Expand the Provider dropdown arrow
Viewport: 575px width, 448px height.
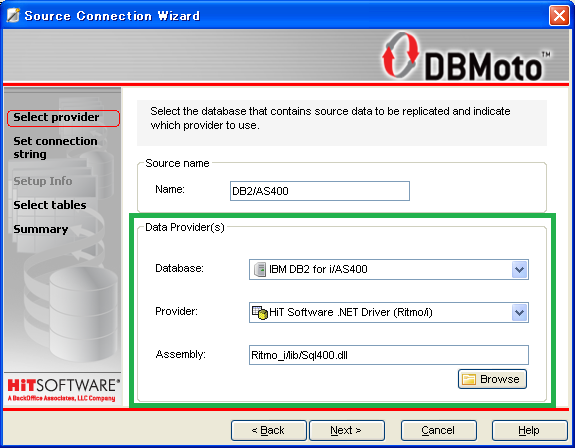[519, 312]
